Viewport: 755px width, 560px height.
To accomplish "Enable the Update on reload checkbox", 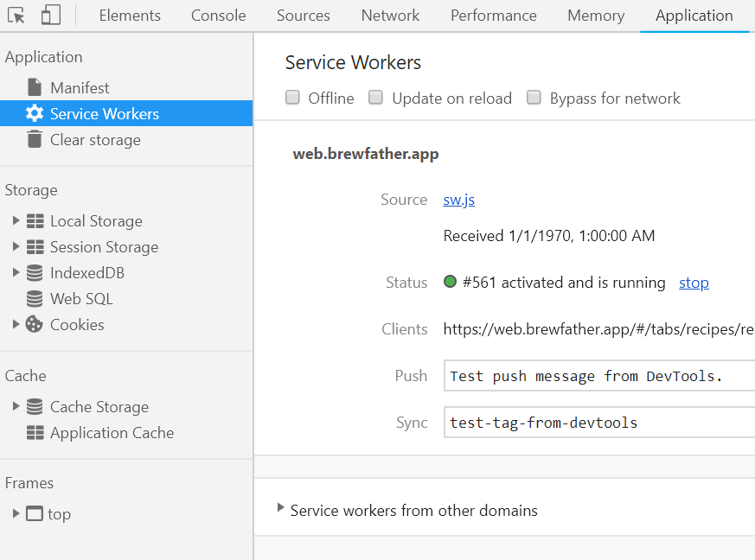I will (375, 97).
